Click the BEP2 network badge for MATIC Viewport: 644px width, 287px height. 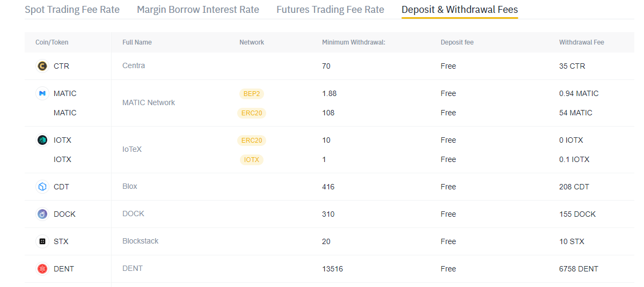click(252, 93)
